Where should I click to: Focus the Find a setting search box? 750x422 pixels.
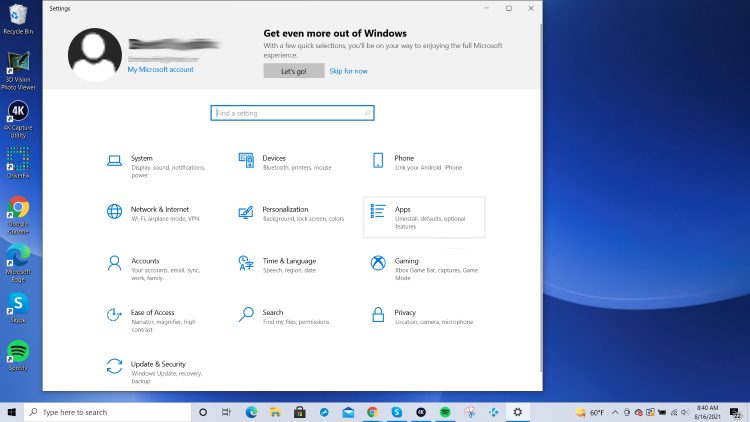pos(292,113)
